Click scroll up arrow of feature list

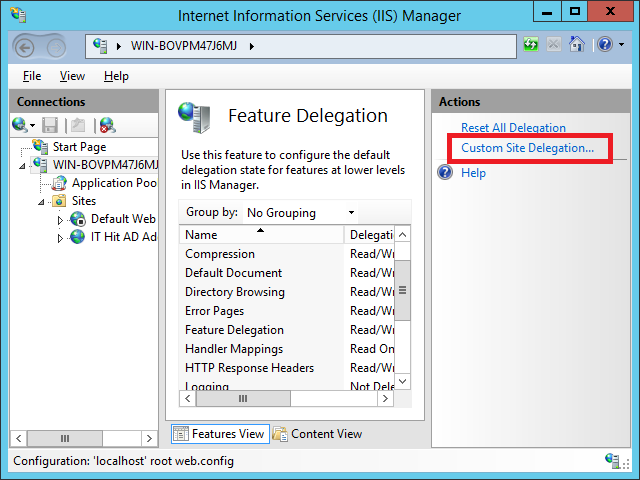click(402, 234)
